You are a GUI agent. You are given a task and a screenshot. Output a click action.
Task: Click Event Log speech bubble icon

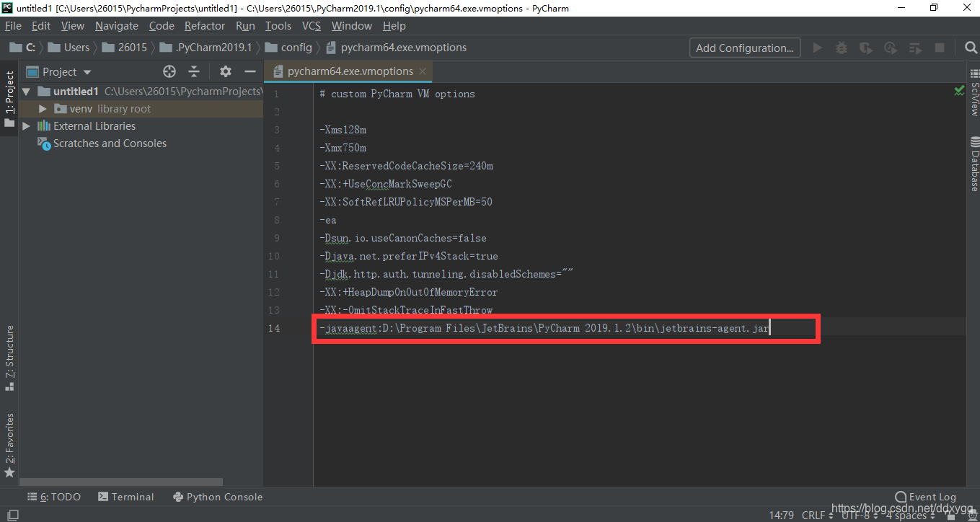[901, 497]
